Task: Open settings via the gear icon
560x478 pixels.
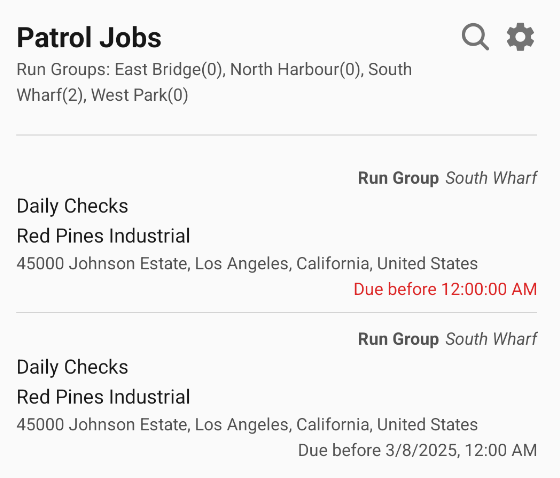Action: coord(520,37)
